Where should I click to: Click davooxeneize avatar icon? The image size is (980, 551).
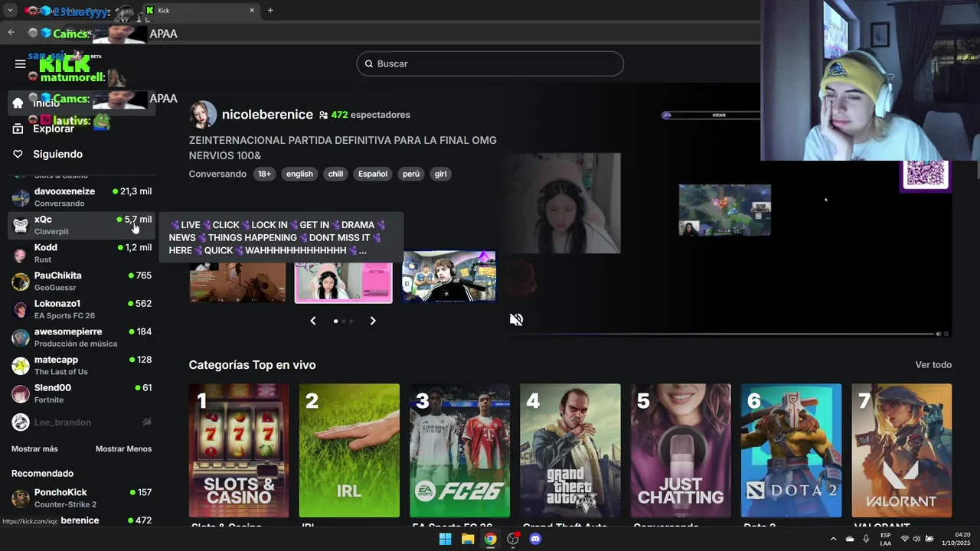click(x=21, y=197)
